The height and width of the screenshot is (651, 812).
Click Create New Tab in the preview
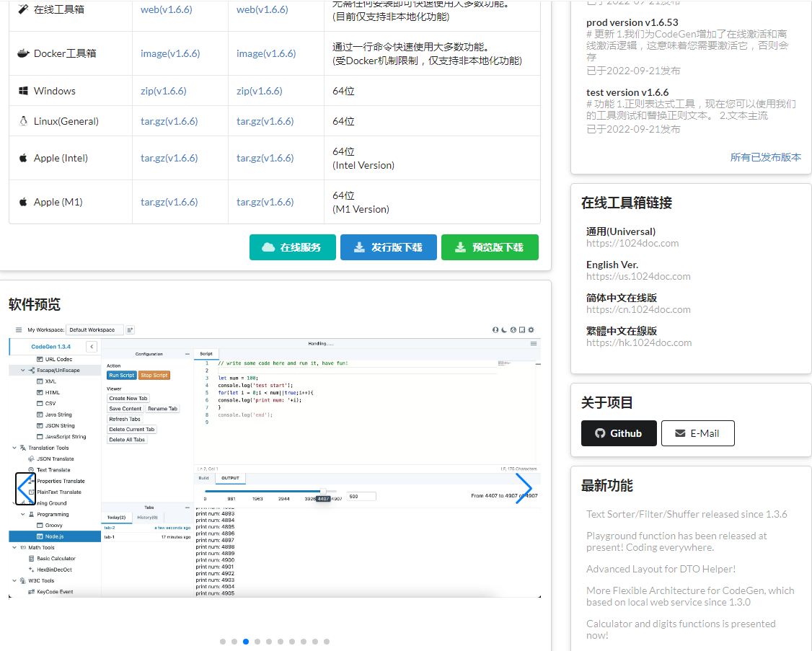point(128,398)
